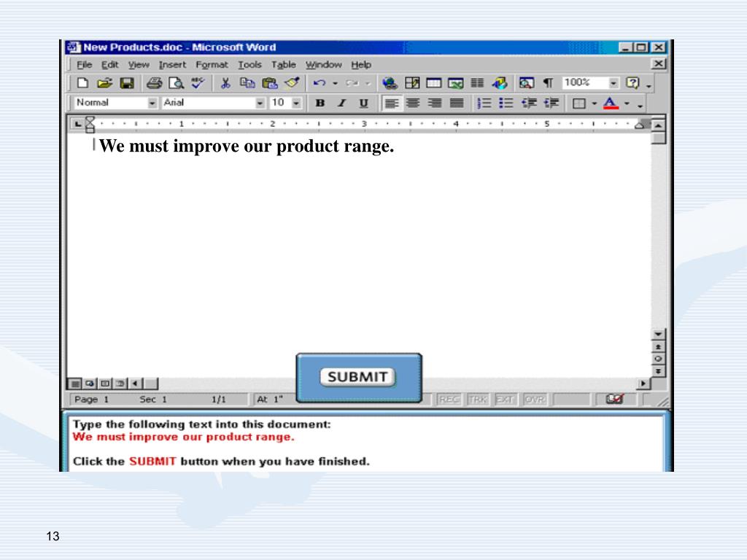Toggle REC macro recording indicator
The image size is (747, 560).
(449, 400)
